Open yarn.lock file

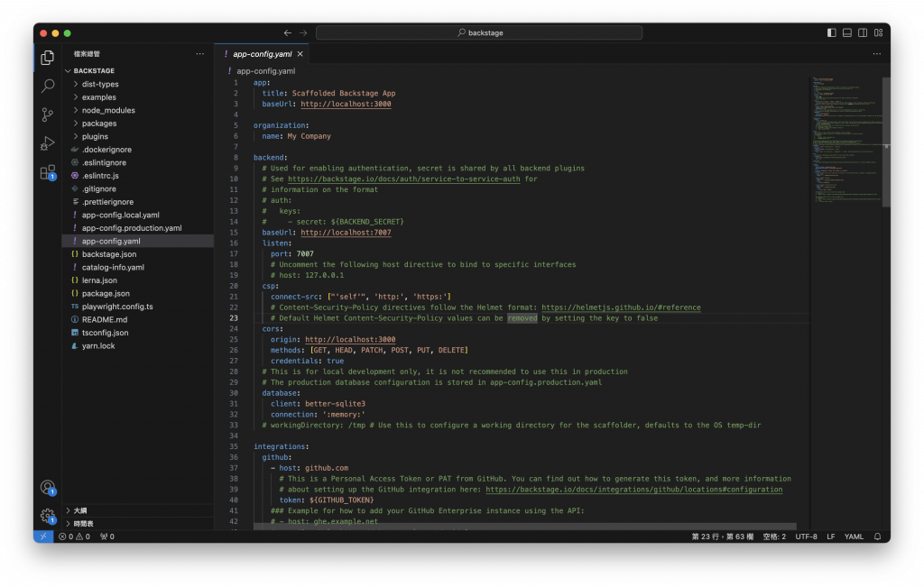click(138, 345)
